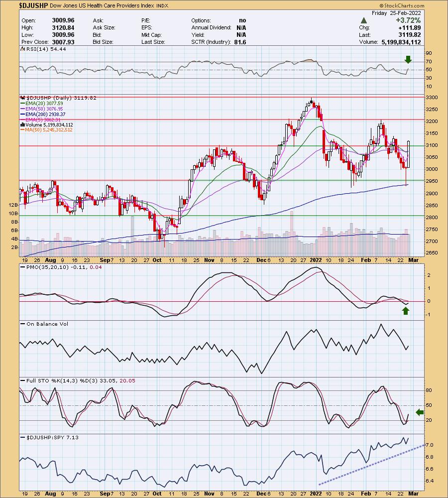The image size is (448, 498).
Task: Click the 2B volume axis label
Action: (14, 247)
